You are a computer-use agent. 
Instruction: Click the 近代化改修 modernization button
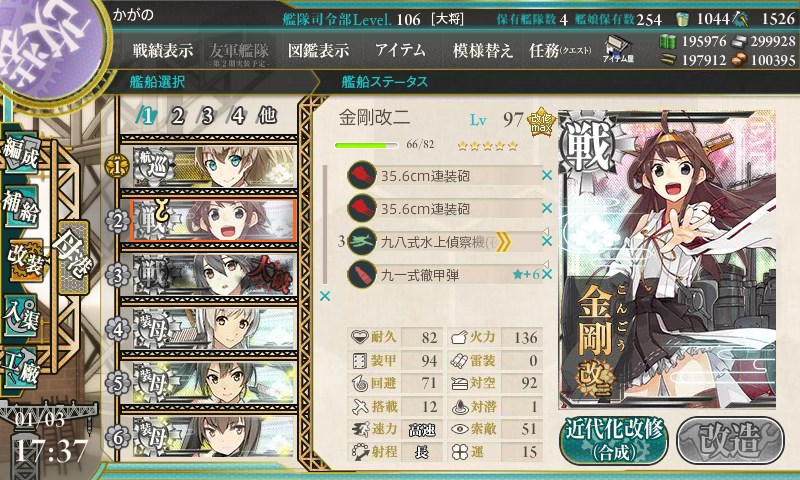point(614,440)
